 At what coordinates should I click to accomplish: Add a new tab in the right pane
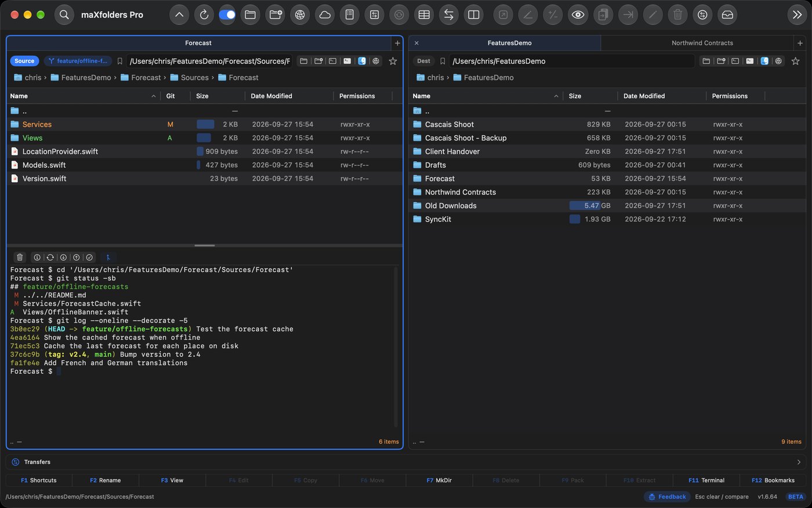(x=800, y=43)
